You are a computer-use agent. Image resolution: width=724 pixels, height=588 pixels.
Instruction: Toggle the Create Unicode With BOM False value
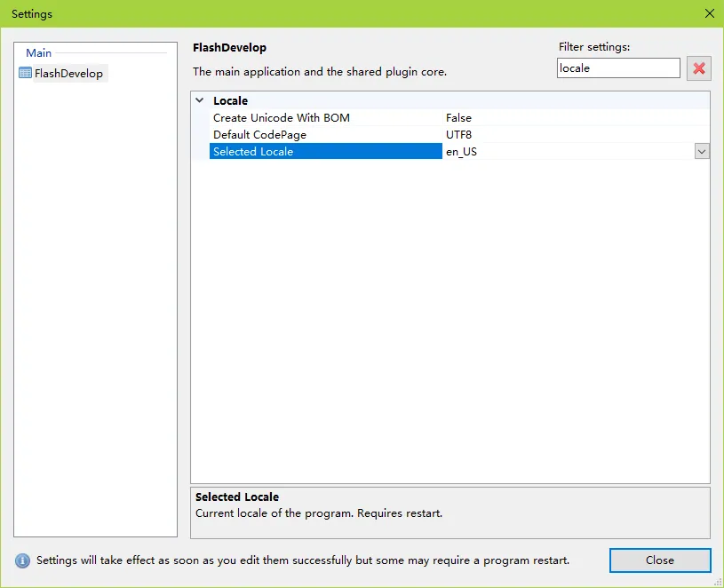point(569,118)
